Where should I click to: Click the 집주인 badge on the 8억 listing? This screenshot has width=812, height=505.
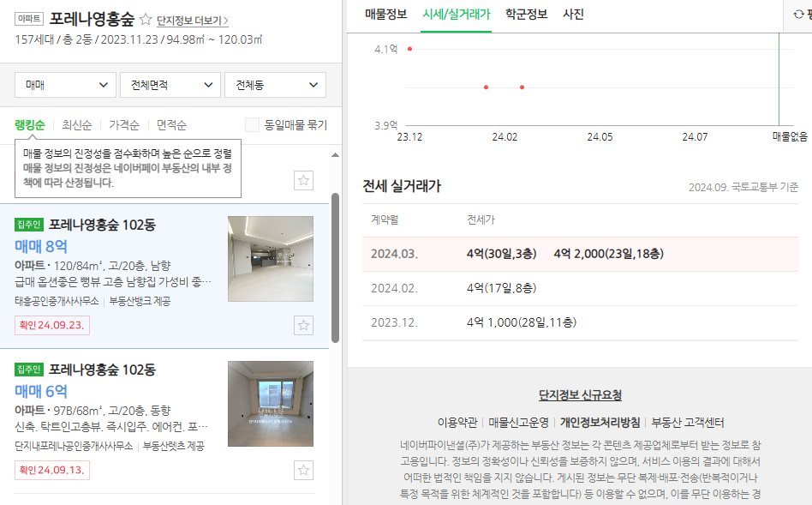pyautogui.click(x=29, y=225)
